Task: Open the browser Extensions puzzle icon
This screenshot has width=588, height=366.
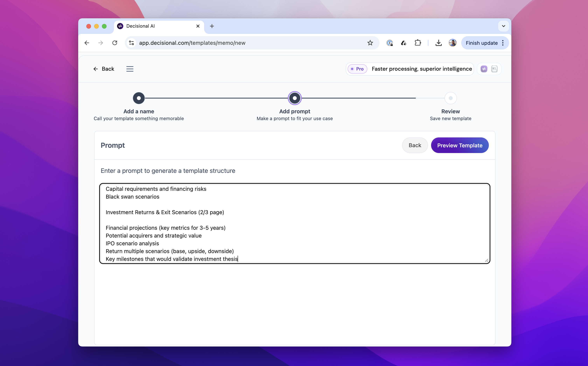Action: (417, 43)
